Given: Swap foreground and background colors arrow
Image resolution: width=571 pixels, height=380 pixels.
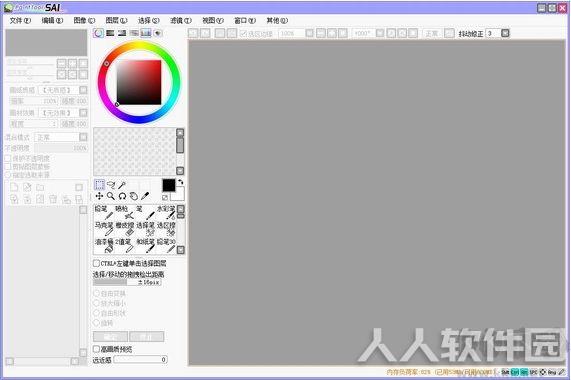Looking at the screenshot, I should pos(181,182).
